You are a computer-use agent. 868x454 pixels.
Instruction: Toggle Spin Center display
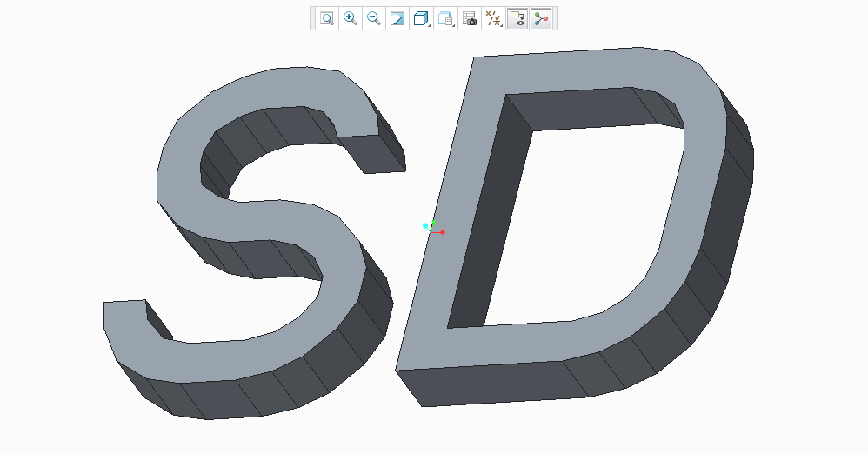pos(541,18)
